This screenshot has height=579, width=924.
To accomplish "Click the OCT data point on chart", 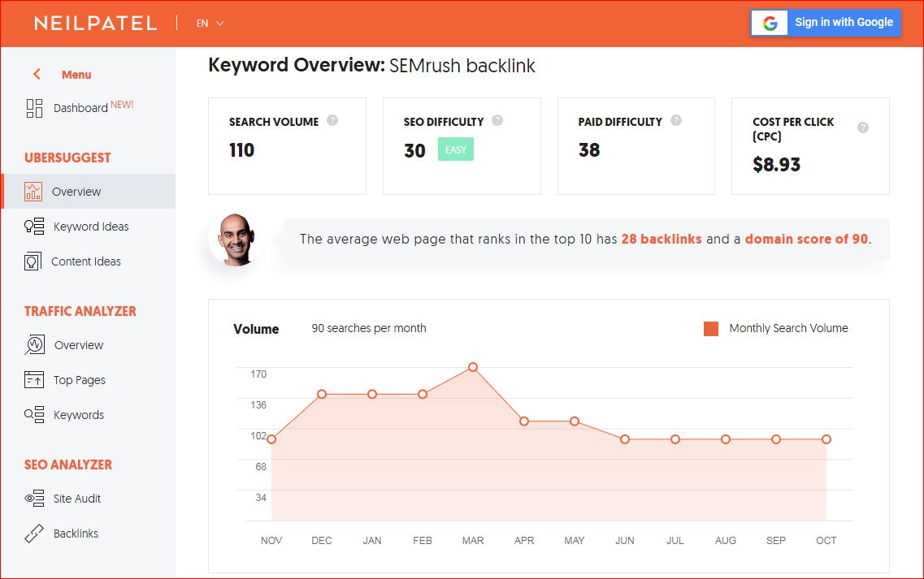I will 826,439.
